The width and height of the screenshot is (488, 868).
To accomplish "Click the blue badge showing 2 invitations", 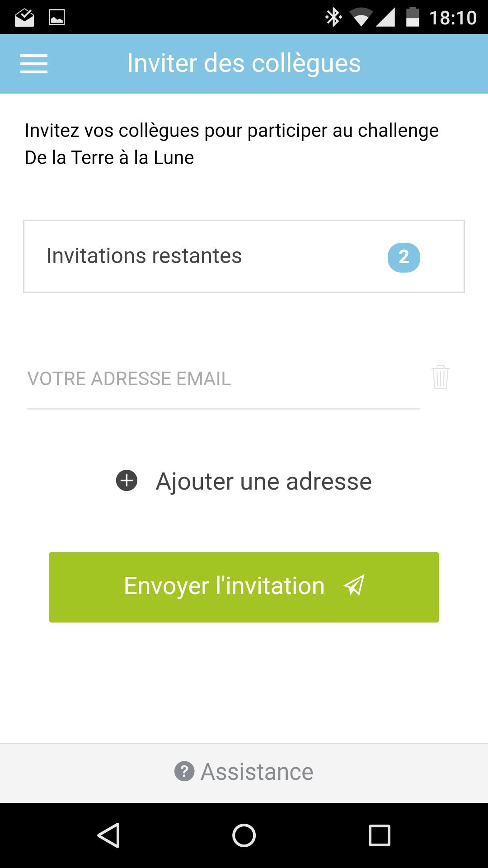I will click(404, 256).
